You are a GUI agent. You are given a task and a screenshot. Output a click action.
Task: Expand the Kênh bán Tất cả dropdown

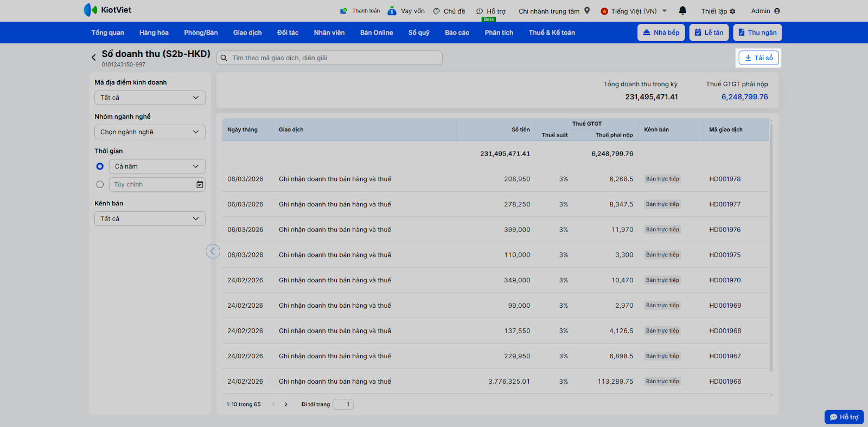(150, 219)
